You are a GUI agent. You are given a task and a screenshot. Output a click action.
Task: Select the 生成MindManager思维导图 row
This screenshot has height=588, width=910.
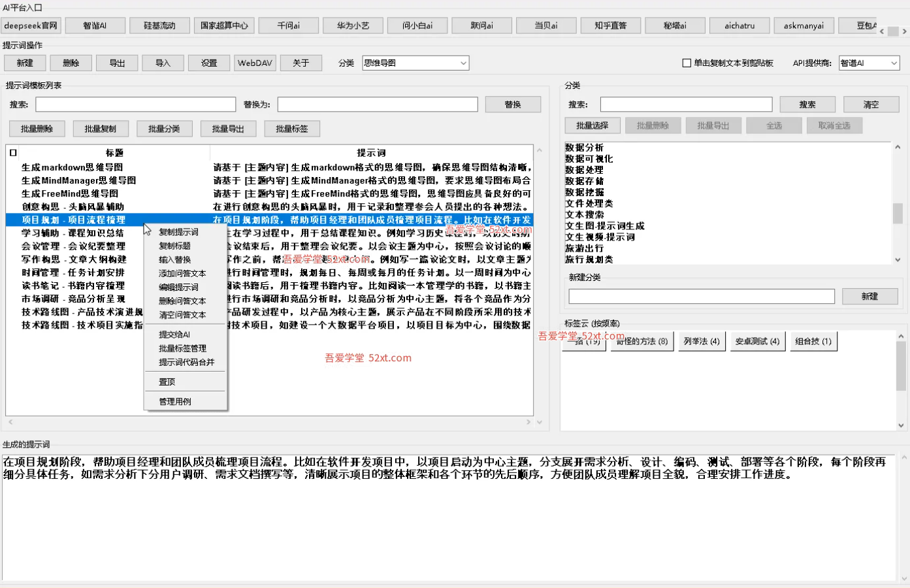269,180
